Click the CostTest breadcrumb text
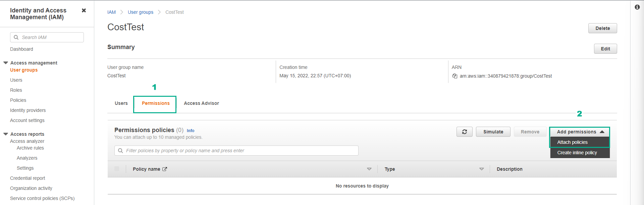 tap(174, 12)
